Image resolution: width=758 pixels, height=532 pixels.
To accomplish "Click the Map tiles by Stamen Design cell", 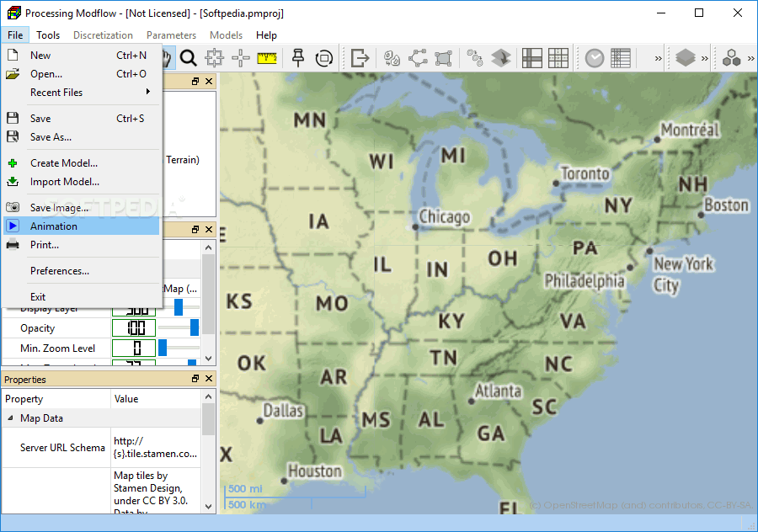I will point(156,491).
